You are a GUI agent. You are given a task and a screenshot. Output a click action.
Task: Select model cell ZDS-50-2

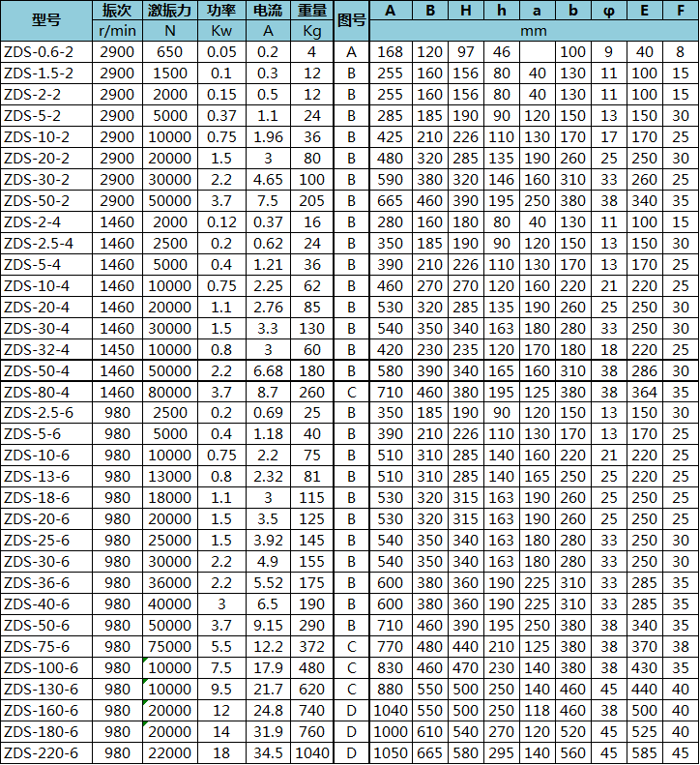[x=46, y=200]
